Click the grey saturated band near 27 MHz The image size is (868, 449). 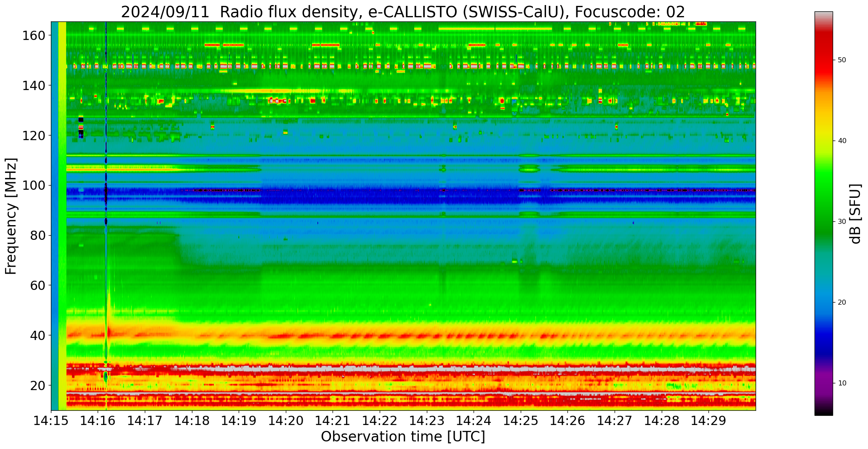(x=411, y=369)
